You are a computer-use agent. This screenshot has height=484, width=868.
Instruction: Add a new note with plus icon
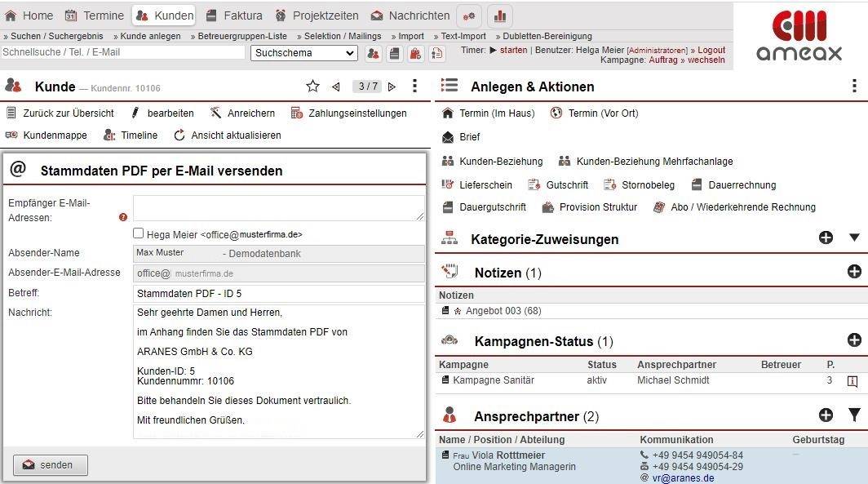coord(854,272)
